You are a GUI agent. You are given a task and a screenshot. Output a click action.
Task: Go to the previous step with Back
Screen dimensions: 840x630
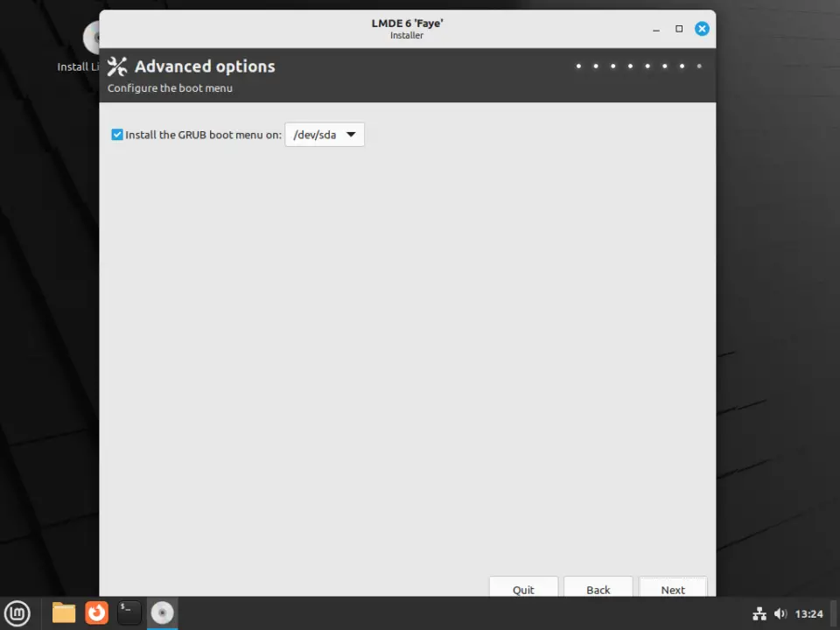tap(598, 589)
